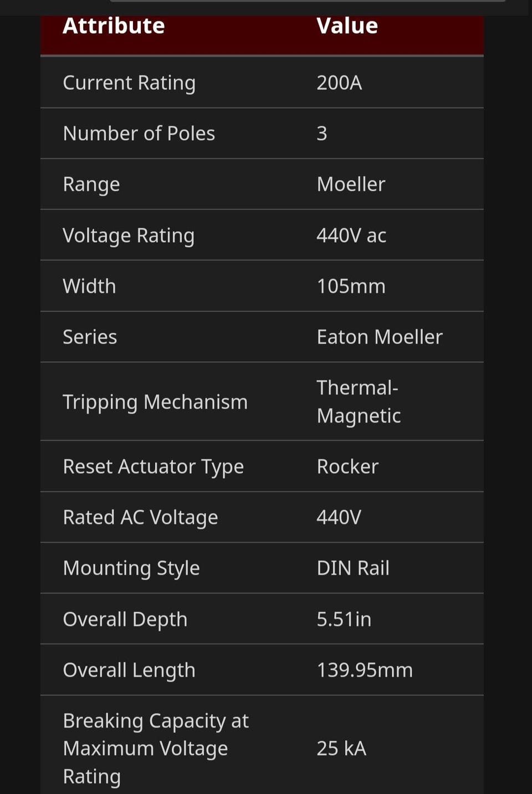
Task: Select the Reset Actuator Type label
Action: pos(154,467)
